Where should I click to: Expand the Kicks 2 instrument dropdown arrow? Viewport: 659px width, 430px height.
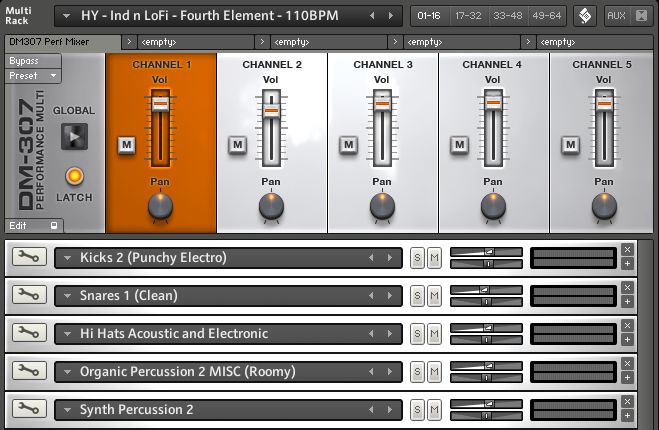point(67,258)
